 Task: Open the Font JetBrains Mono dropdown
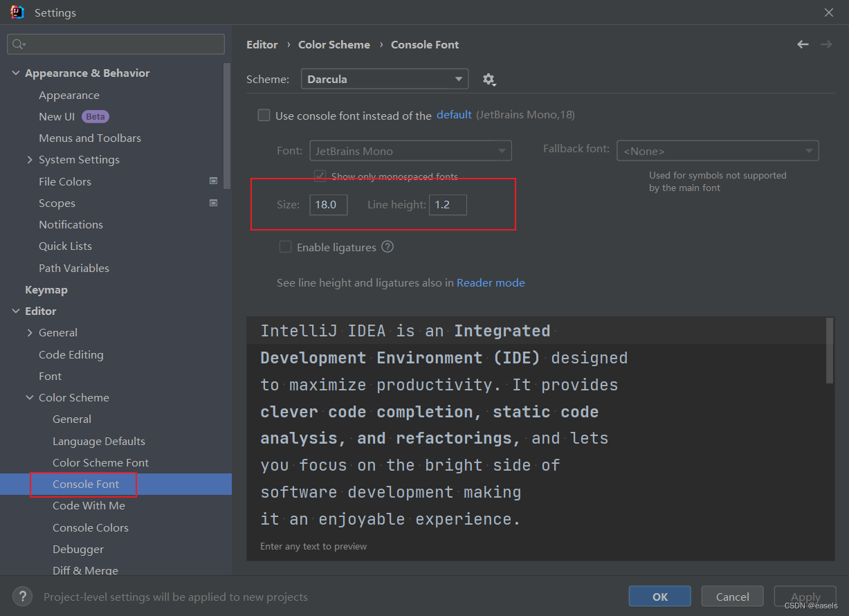point(411,151)
